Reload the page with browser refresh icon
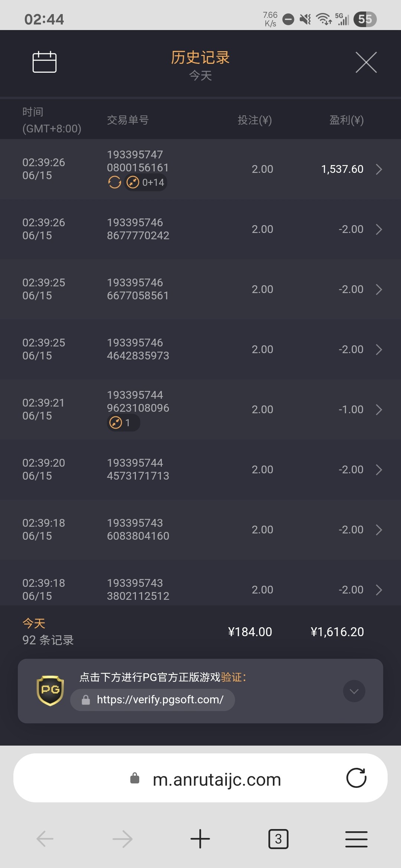This screenshot has height=868, width=401. tap(356, 778)
